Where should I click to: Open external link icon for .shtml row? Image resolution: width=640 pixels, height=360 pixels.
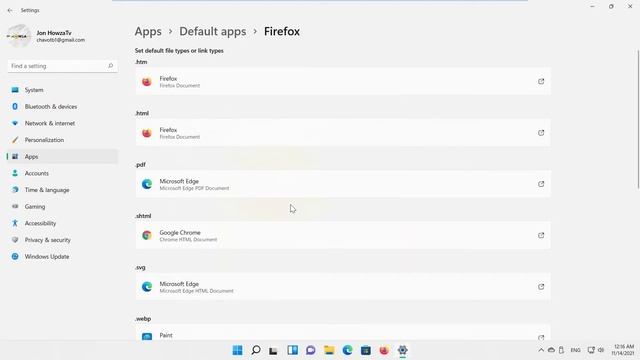pyautogui.click(x=541, y=235)
